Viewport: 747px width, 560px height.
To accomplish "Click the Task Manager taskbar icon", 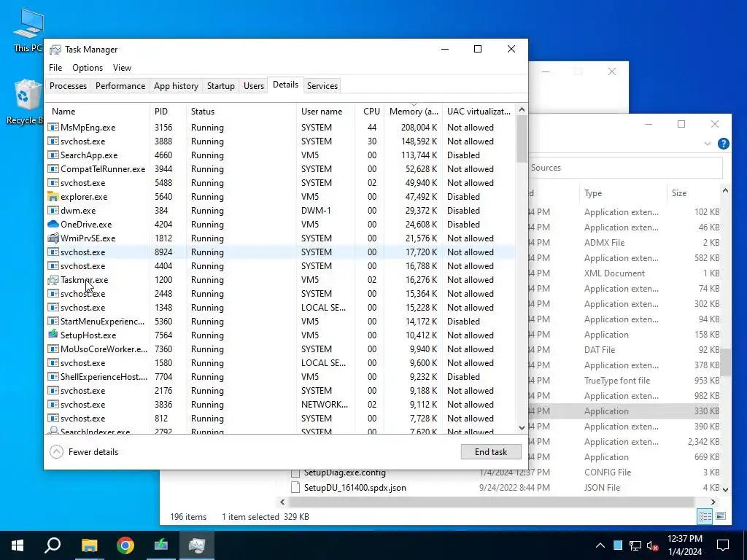I will tap(197, 545).
